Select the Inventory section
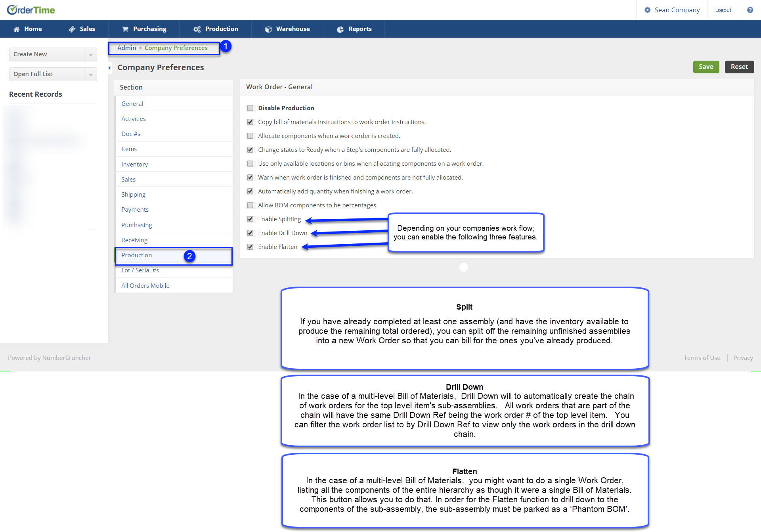Viewport: 761px width, 532px height. pos(134,164)
